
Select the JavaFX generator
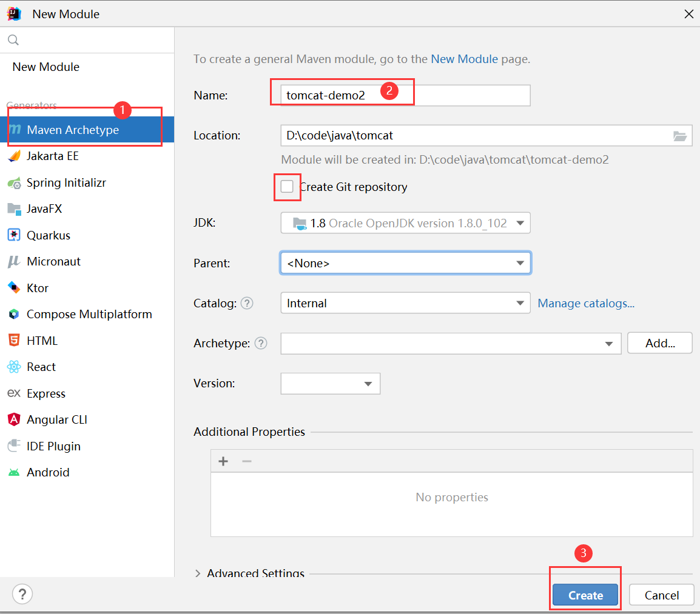[87, 209]
